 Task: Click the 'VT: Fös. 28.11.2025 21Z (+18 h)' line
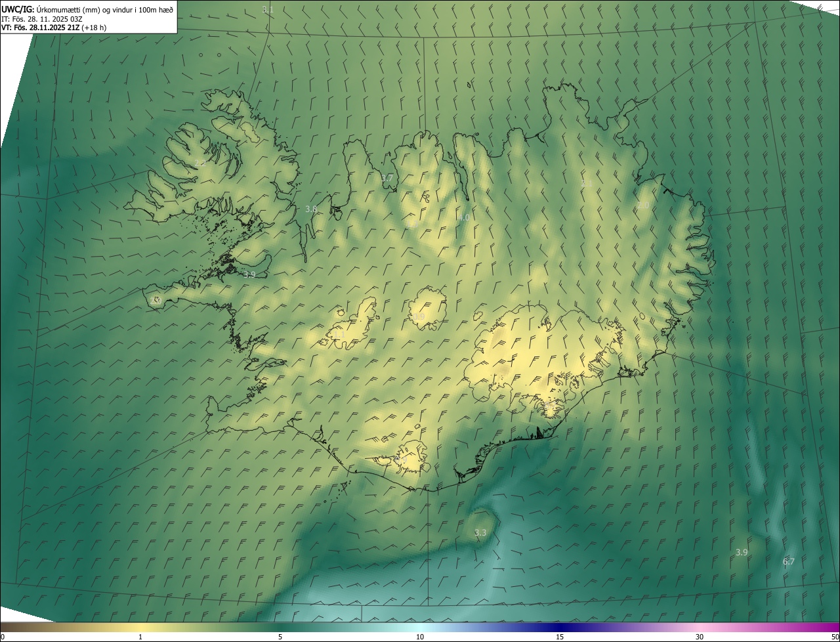click(x=54, y=28)
